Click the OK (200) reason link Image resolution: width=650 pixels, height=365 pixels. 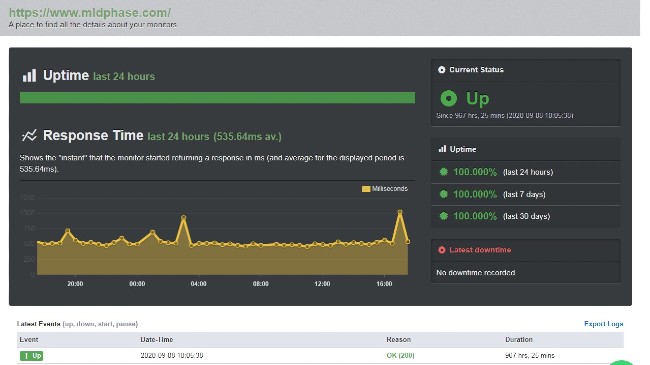point(400,355)
